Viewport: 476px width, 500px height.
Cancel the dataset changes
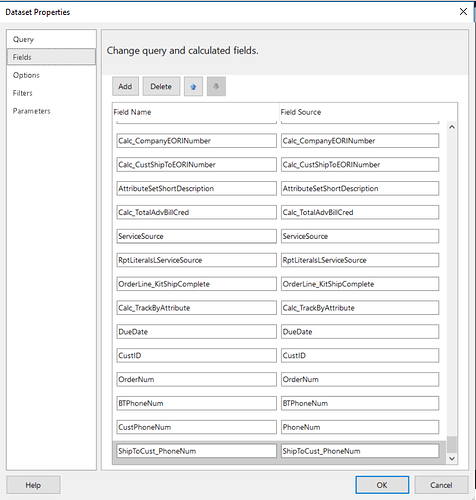441,485
